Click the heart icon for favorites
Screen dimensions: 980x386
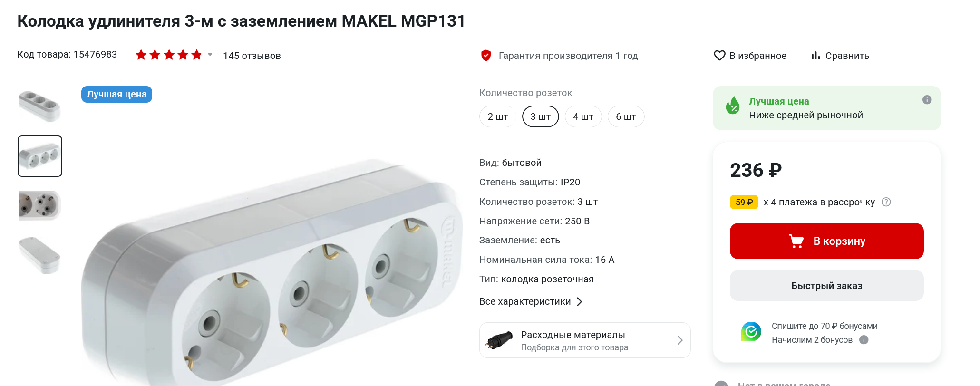(719, 56)
